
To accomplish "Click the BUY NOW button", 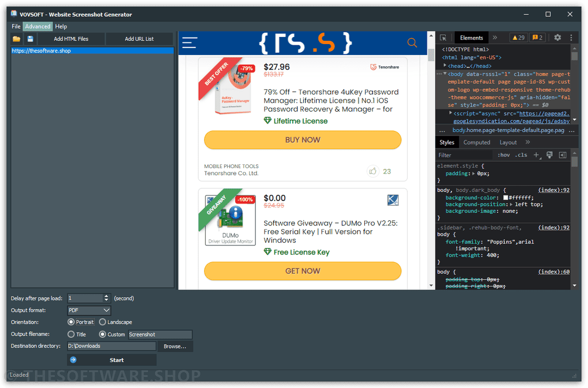I will pyautogui.click(x=303, y=140).
